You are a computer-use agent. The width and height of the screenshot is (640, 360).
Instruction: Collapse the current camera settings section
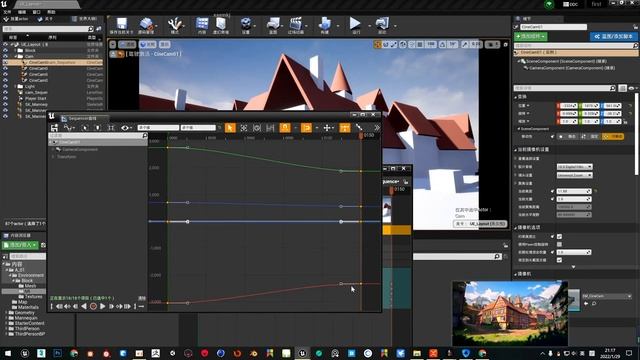pos(516,149)
